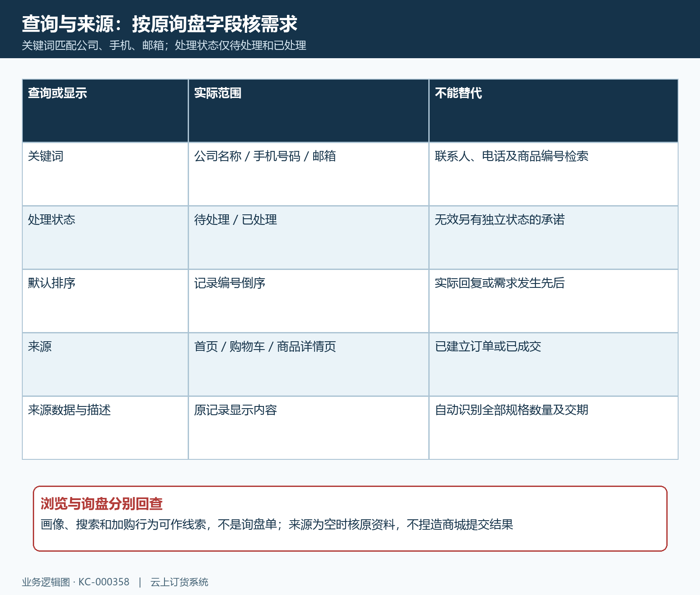Click the cell 原记录显示内容
700x595 pixels.
308,428
